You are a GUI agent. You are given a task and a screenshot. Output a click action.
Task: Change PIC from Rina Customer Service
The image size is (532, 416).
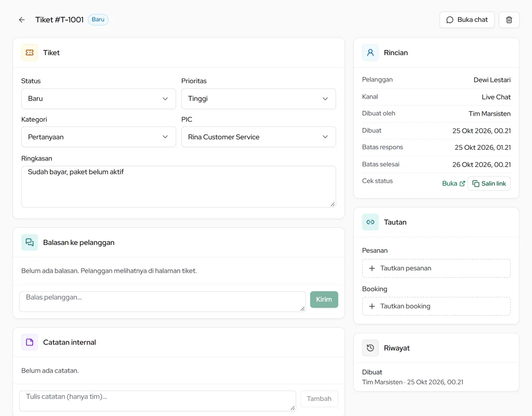pyautogui.click(x=259, y=137)
